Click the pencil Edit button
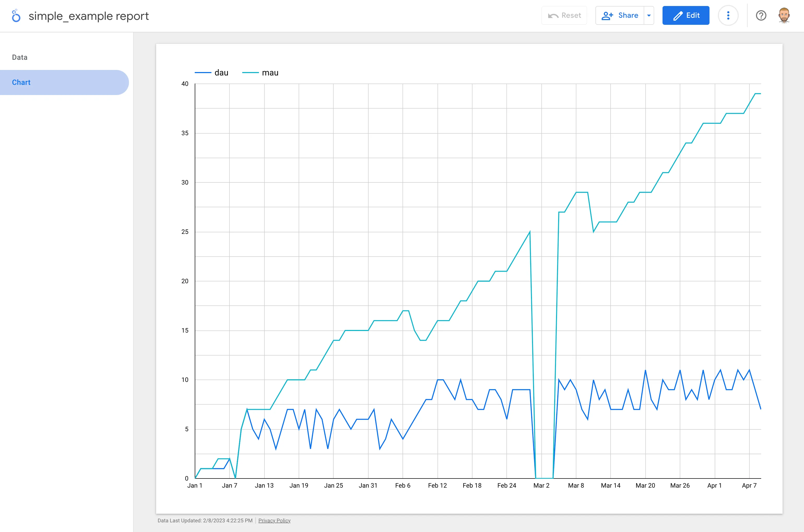 685,16
